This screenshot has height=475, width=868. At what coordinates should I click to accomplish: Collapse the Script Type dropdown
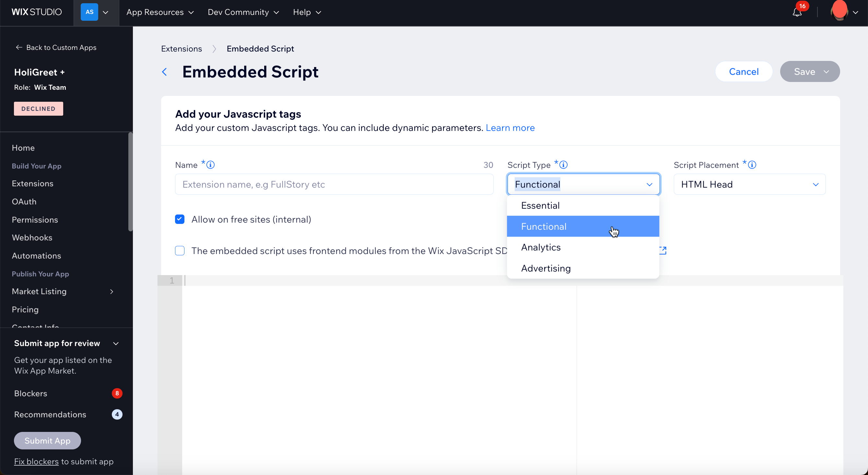tap(649, 185)
